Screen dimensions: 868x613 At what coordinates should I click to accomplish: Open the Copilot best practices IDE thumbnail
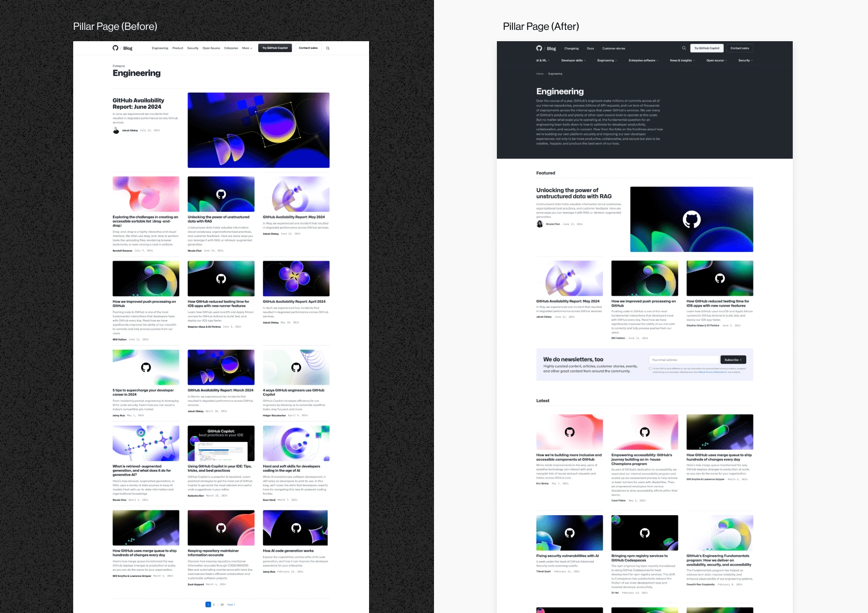click(x=221, y=443)
